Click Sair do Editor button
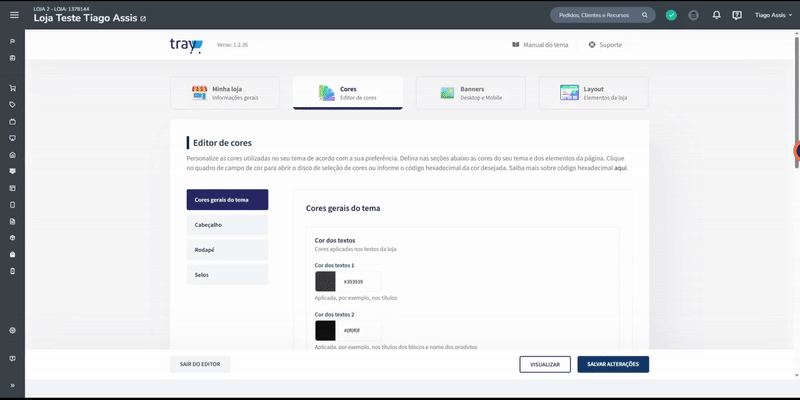Viewport: 800px width, 400px height. pyautogui.click(x=200, y=364)
